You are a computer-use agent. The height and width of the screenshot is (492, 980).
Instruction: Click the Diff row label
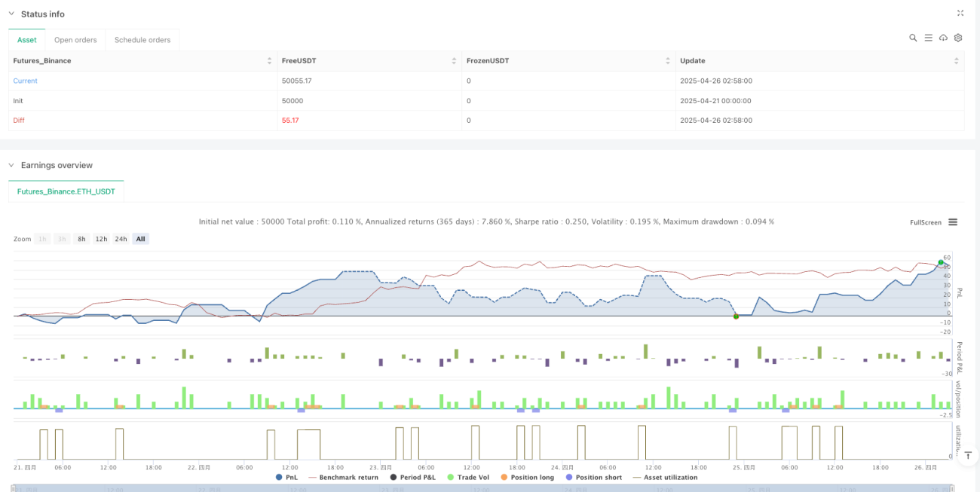pos(19,120)
